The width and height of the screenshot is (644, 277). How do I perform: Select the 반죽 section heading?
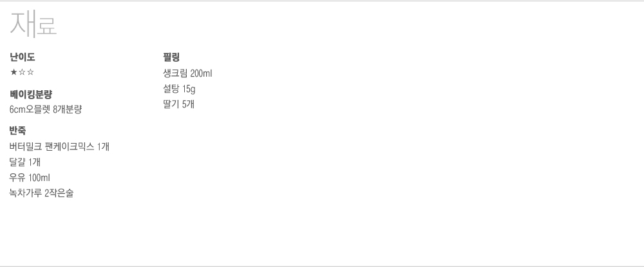pyautogui.click(x=18, y=131)
